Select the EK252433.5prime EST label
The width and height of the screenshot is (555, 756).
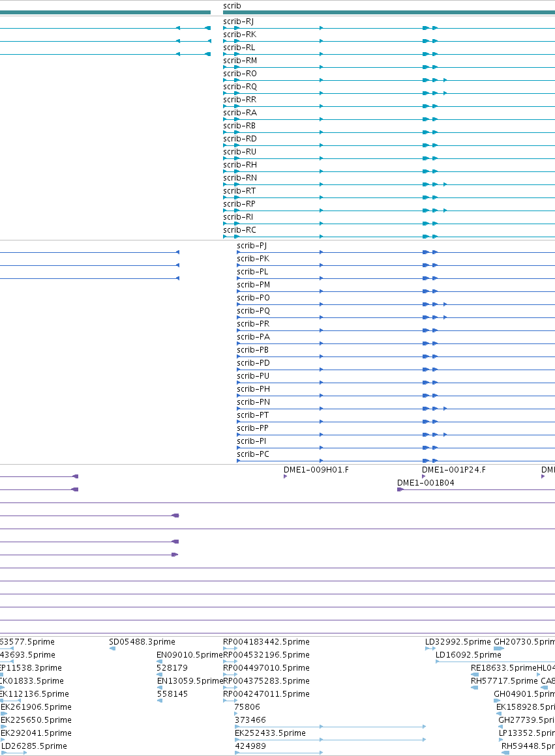pyautogui.click(x=270, y=733)
